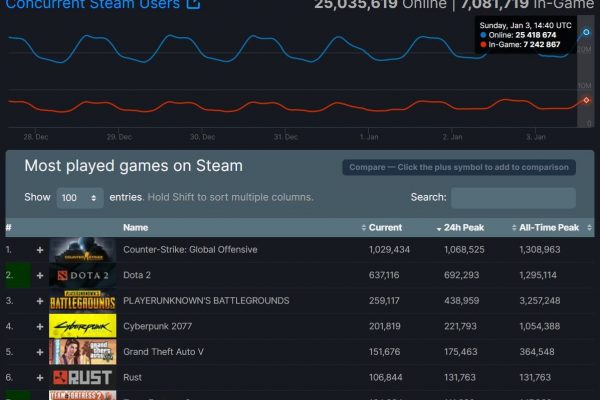Open the Show entries count dropdown
The image size is (600, 400).
[80, 198]
